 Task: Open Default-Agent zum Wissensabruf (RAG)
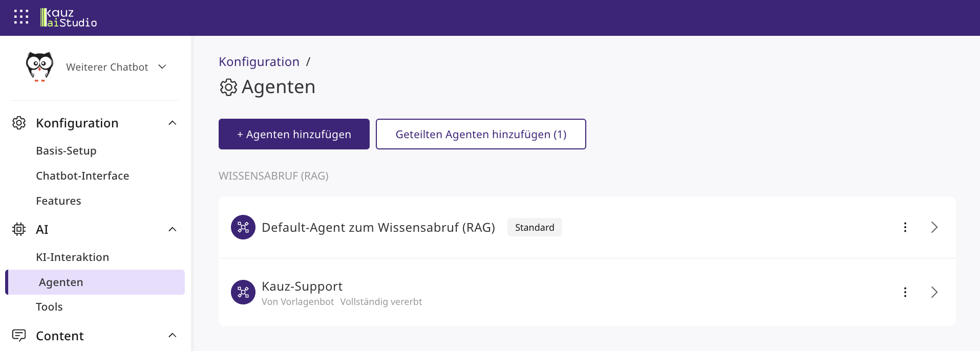(378, 227)
